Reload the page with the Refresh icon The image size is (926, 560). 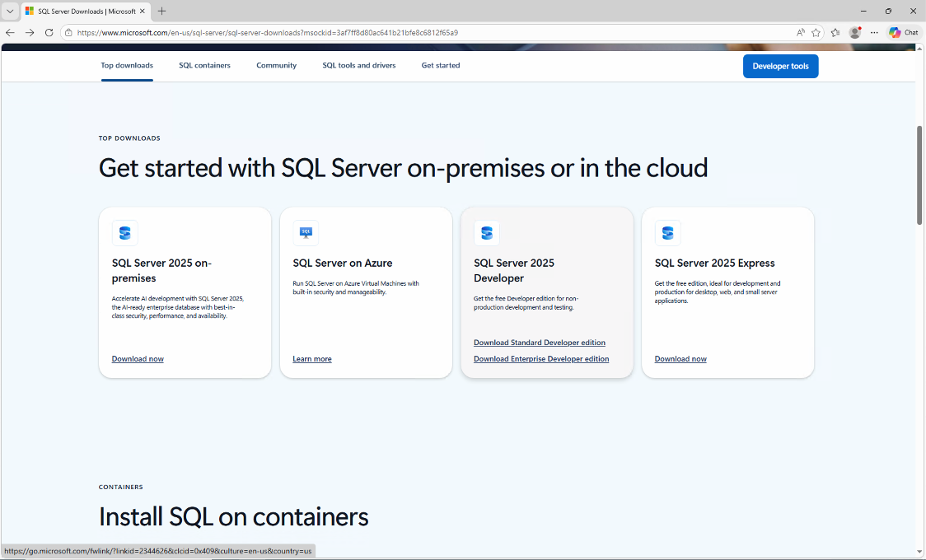(x=49, y=32)
